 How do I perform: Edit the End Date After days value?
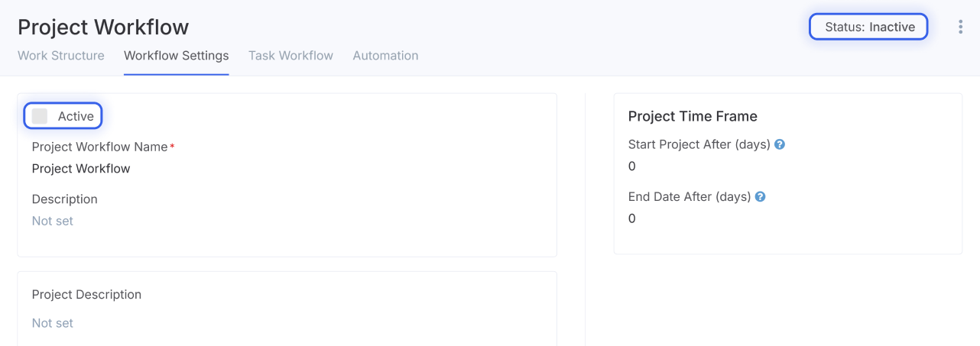(x=632, y=218)
